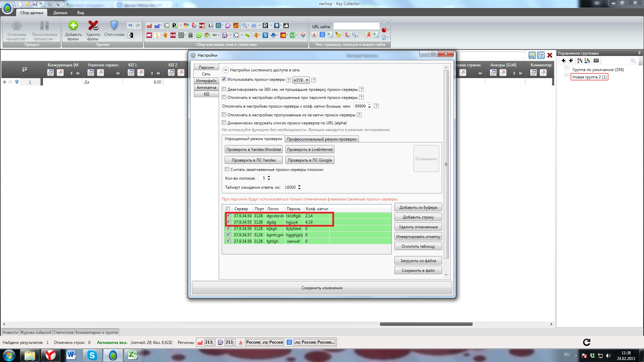This screenshot has width=644, height=362.
Task: Click Сохранить изменения button
Action: 322,288
